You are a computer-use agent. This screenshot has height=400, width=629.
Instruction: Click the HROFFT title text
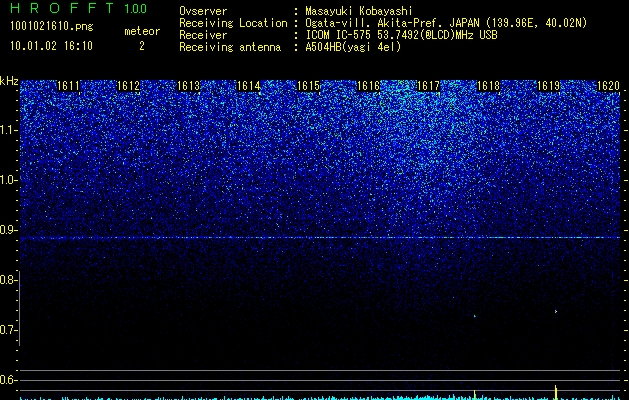pyautogui.click(x=62, y=8)
